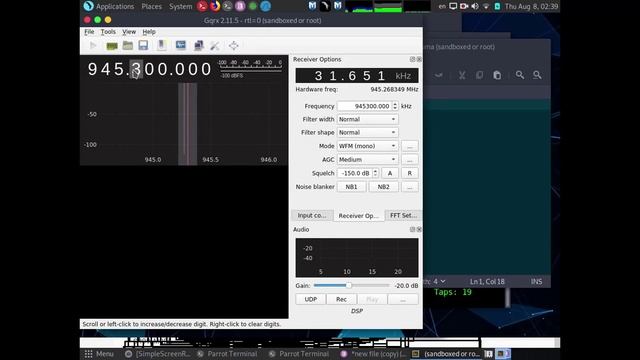
Task: Click the Ln 1, Col 18 status text
Action: [x=487, y=281]
